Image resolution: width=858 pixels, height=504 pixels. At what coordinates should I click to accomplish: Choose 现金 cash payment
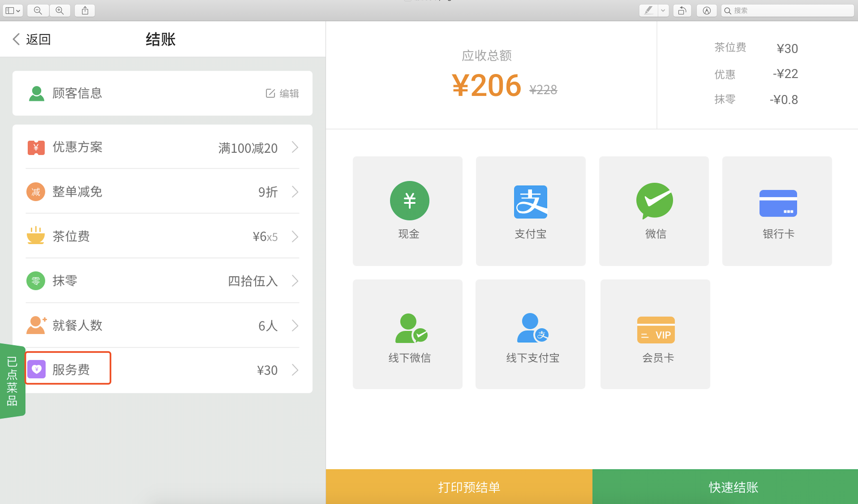[408, 211]
